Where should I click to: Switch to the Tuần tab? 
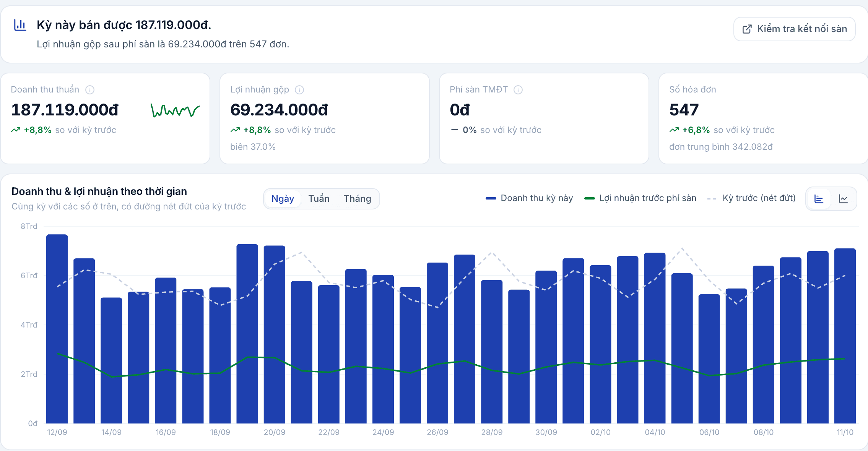tap(319, 199)
